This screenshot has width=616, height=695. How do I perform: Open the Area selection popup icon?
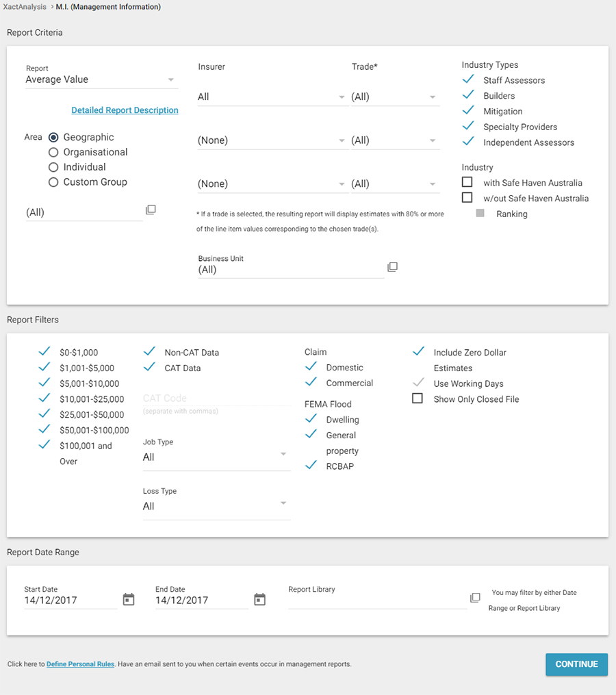tap(151, 210)
